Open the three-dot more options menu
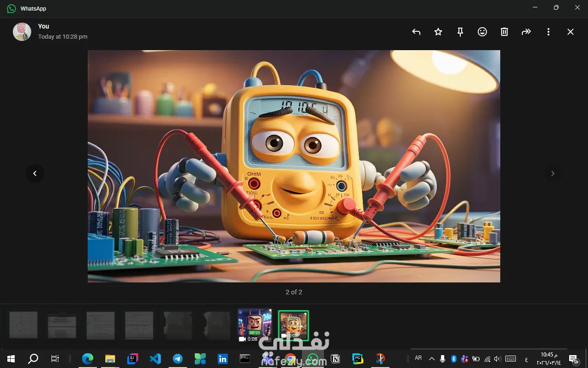Screen dimensions: 588x368 point(548,32)
